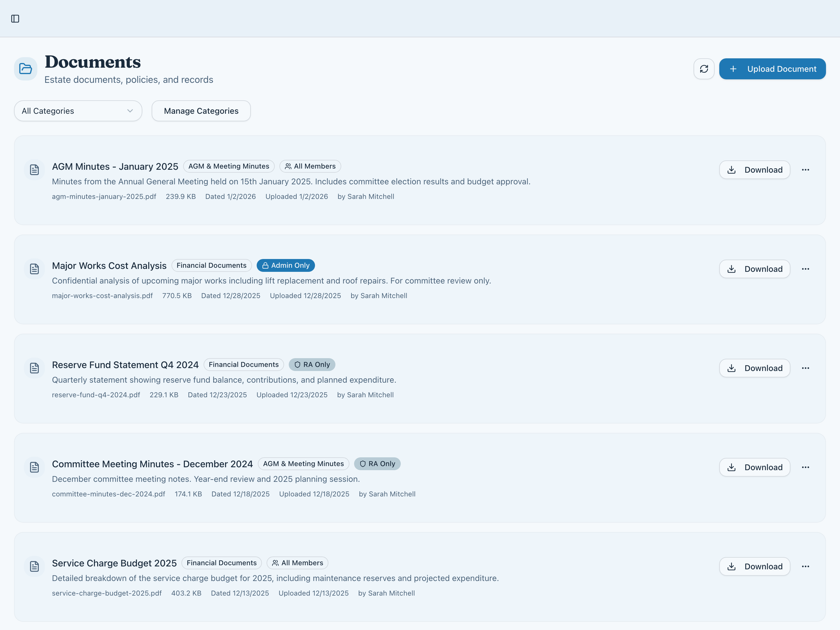Open the All Categories dropdown
Viewport: 840px width, 630px height.
78,111
